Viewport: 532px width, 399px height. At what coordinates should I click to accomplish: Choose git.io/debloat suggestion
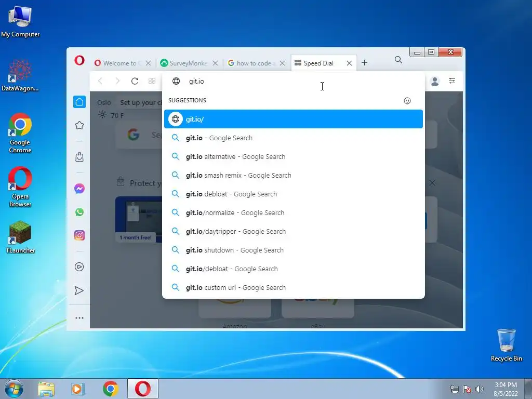coord(293,269)
